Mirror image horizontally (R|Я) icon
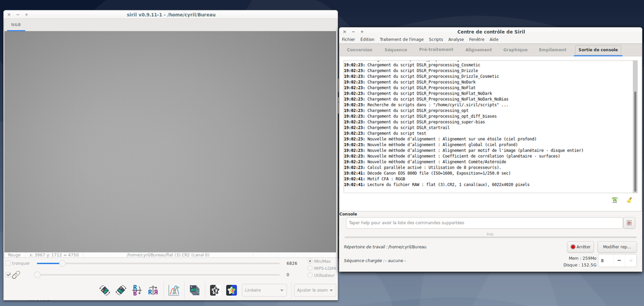This screenshot has height=306, width=644. [x=153, y=290]
